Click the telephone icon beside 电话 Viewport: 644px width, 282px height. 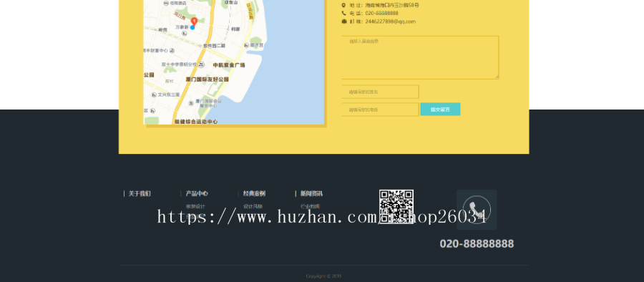343,13
